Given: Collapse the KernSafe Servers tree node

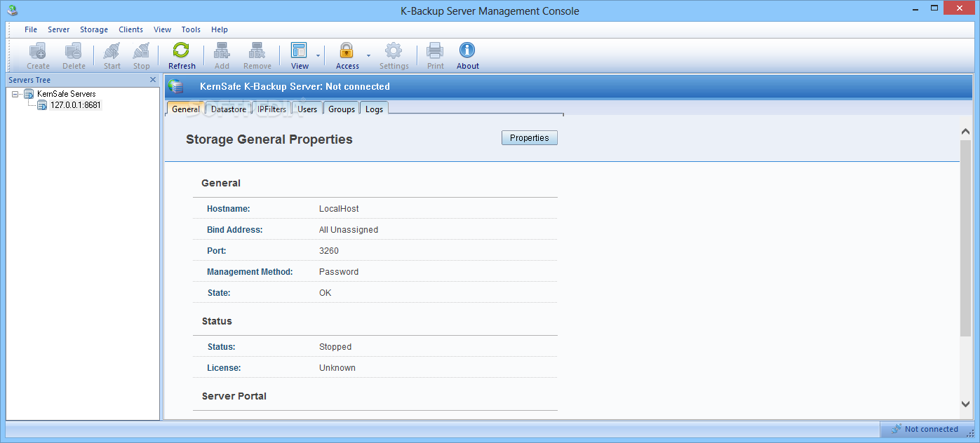Looking at the screenshot, I should pos(15,94).
